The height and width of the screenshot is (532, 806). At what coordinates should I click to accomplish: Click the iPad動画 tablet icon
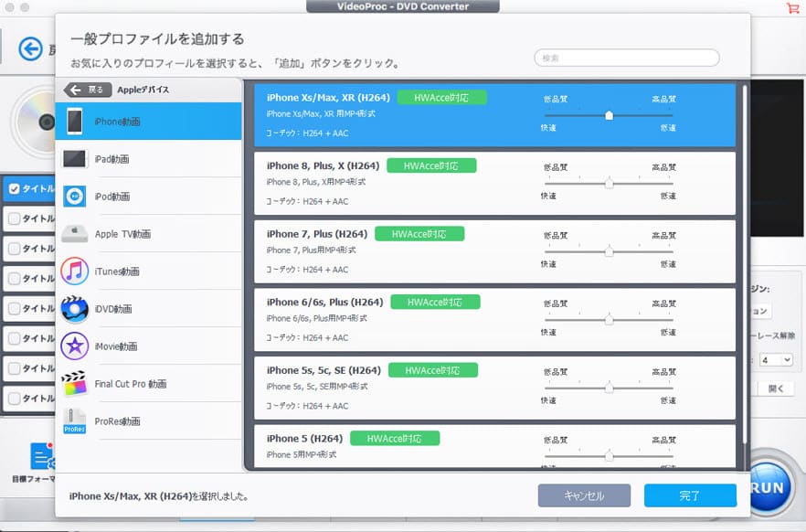pos(75,159)
